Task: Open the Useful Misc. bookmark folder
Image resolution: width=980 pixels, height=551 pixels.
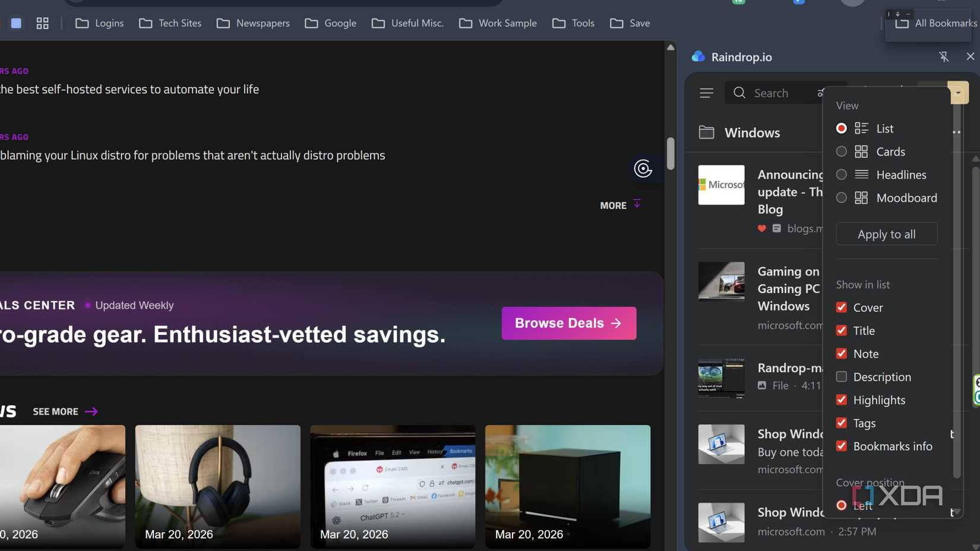Action: click(x=407, y=23)
